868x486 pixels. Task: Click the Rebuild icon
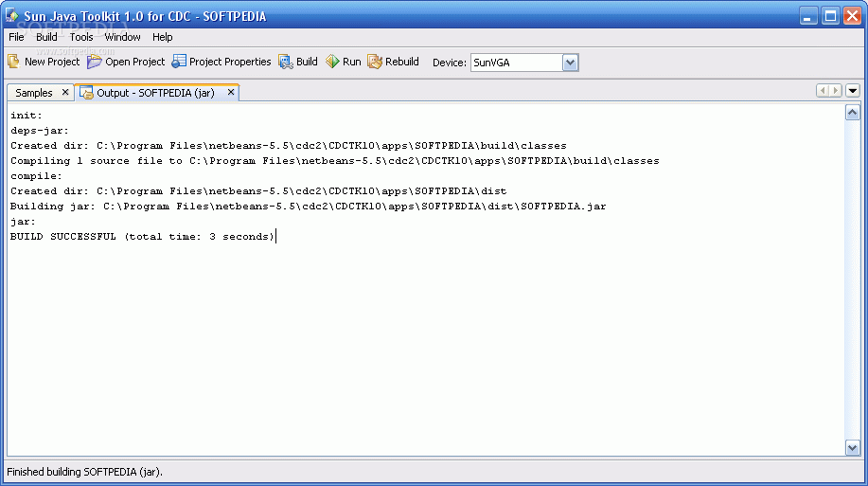(375, 62)
